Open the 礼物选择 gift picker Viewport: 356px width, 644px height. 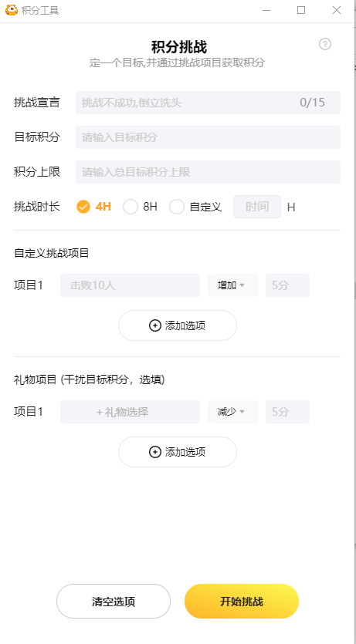(130, 412)
